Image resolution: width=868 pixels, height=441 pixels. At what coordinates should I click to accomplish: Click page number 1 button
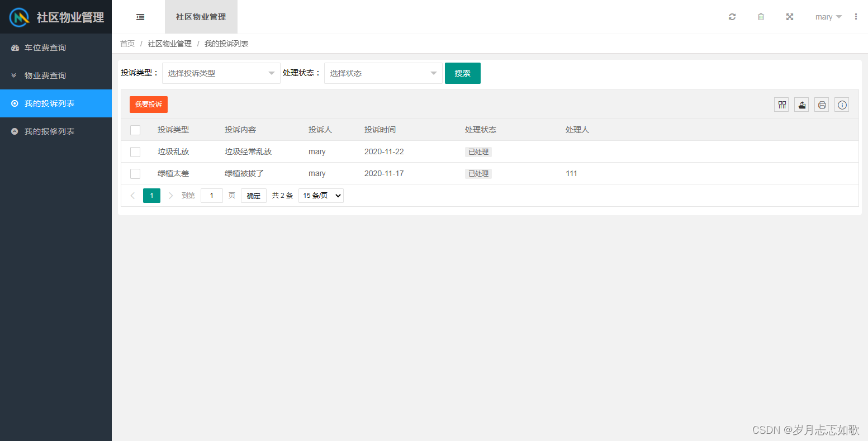point(151,196)
